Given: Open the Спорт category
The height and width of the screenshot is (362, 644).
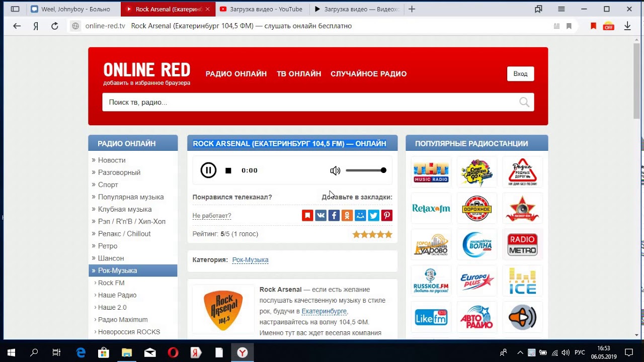Looking at the screenshot, I should tap(108, 185).
